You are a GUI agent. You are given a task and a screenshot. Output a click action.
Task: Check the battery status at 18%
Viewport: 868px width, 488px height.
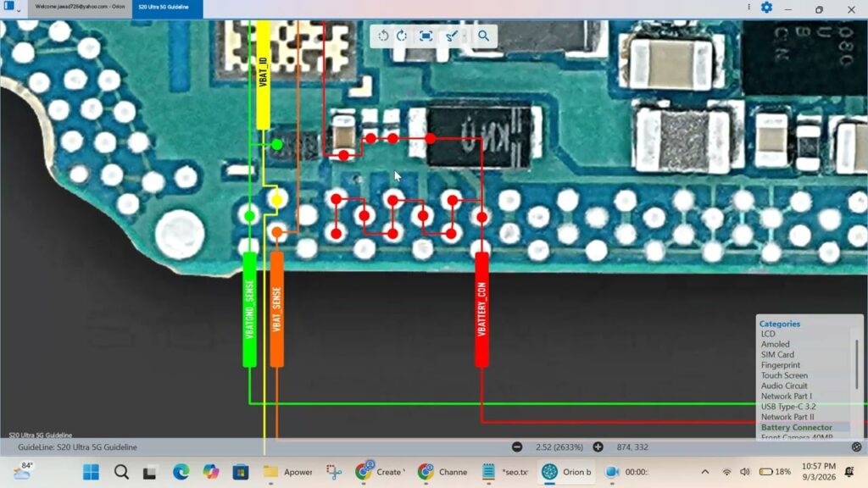pos(775,472)
